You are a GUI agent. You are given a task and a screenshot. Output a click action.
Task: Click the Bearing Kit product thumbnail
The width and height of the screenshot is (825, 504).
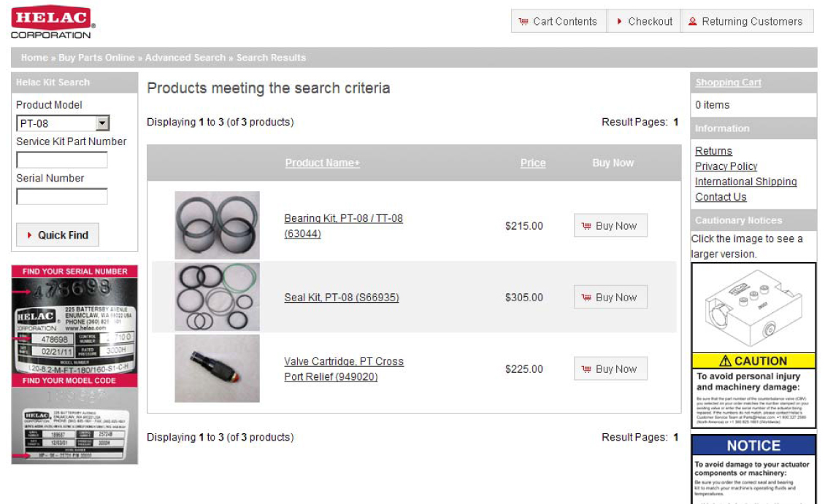(216, 225)
